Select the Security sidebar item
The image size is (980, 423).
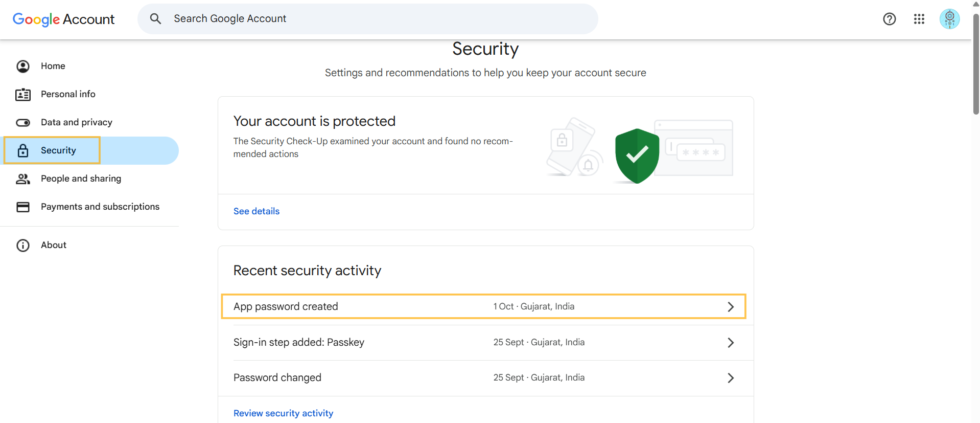[89, 150]
